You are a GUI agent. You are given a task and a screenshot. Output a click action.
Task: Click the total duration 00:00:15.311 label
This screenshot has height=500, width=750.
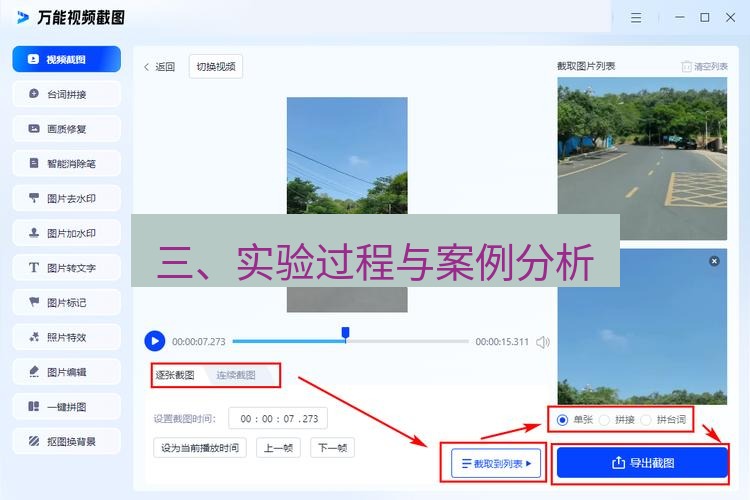coord(502,342)
